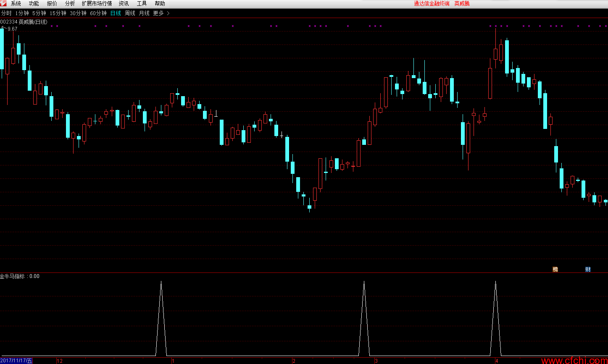Open the 资讯 menu

124,3
